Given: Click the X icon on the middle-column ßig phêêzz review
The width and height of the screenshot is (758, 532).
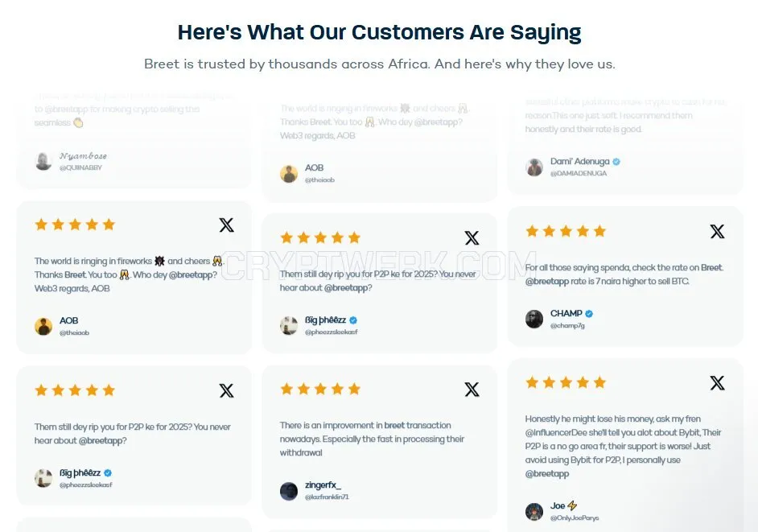Looking at the screenshot, I should coord(472,238).
